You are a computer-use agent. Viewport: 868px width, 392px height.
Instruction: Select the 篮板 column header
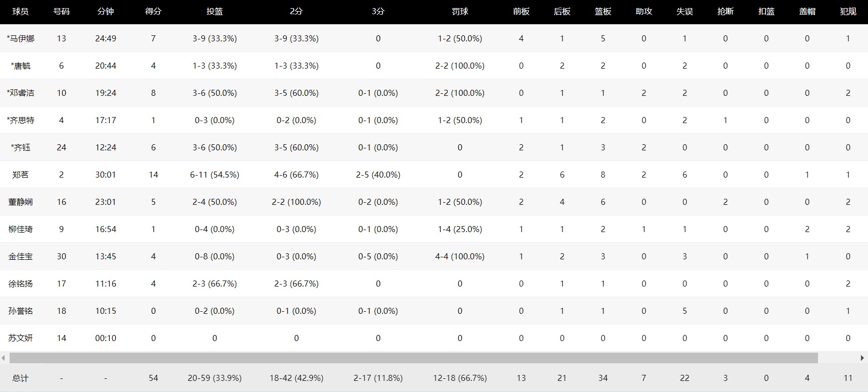[x=603, y=12]
